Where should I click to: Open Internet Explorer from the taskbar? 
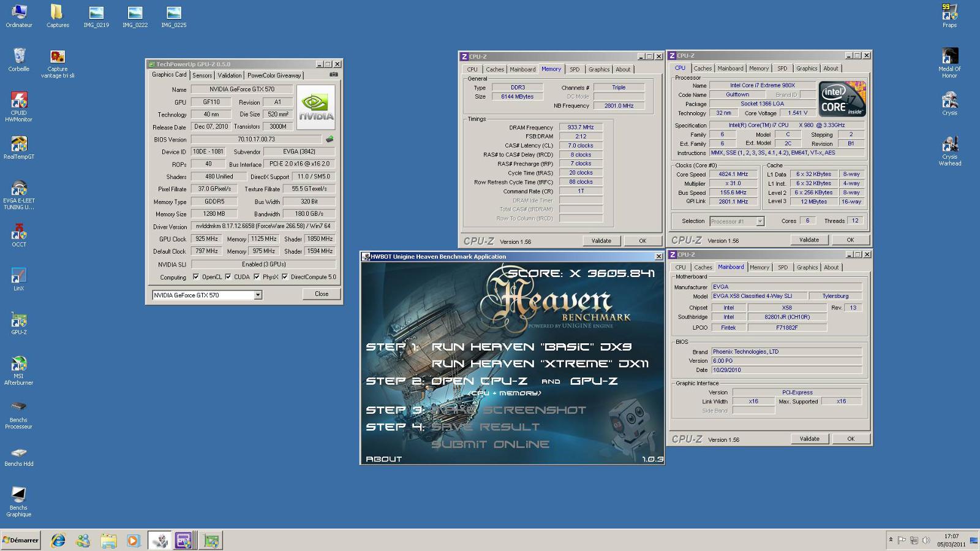click(x=58, y=541)
